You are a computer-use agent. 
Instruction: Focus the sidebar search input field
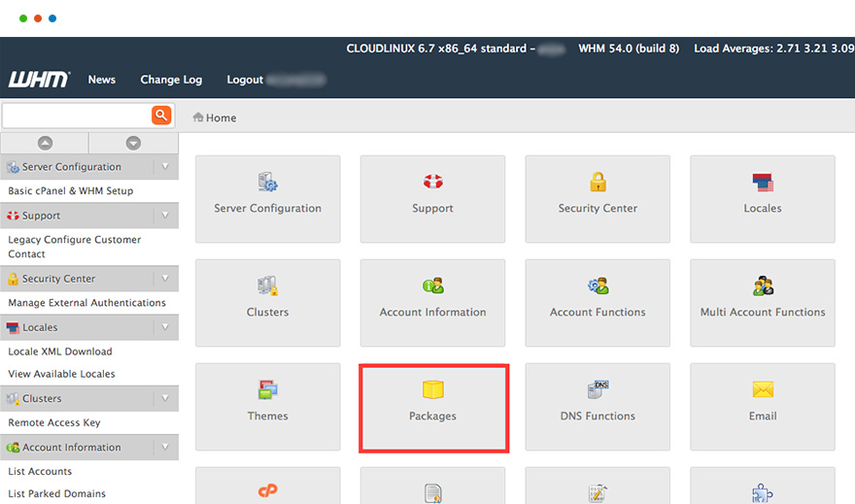coord(77,116)
